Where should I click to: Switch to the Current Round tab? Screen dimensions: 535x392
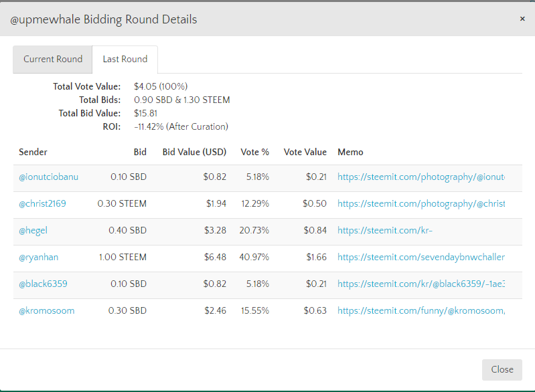(52, 60)
